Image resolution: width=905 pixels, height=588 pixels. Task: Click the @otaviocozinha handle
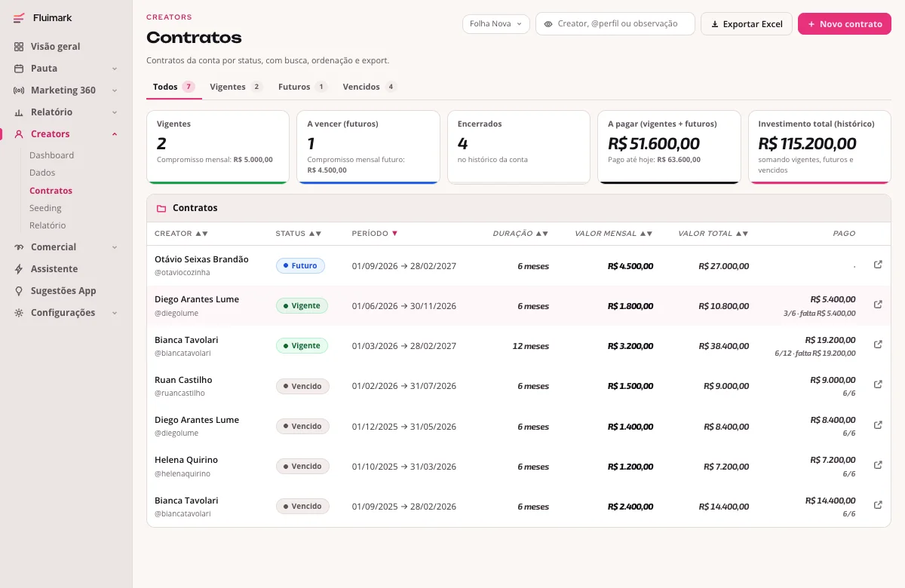click(x=183, y=273)
